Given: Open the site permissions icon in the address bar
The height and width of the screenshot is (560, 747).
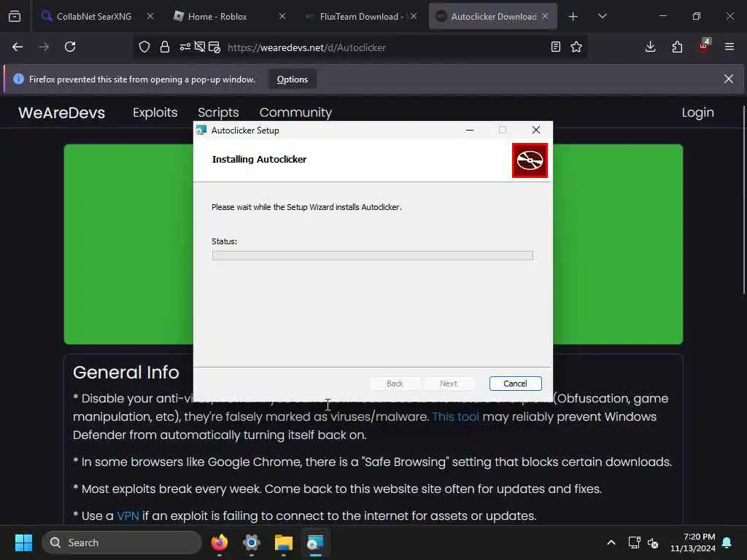Looking at the screenshot, I should (x=185, y=47).
